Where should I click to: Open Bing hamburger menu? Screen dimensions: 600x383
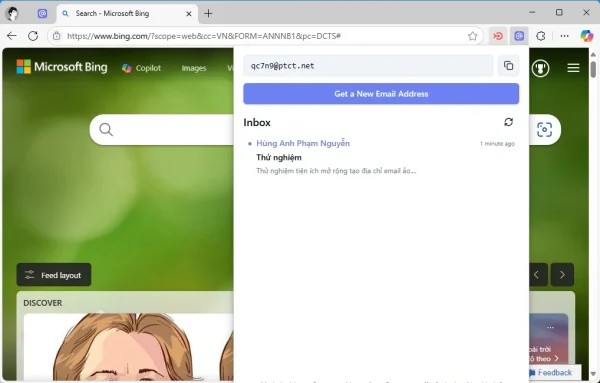(x=573, y=68)
